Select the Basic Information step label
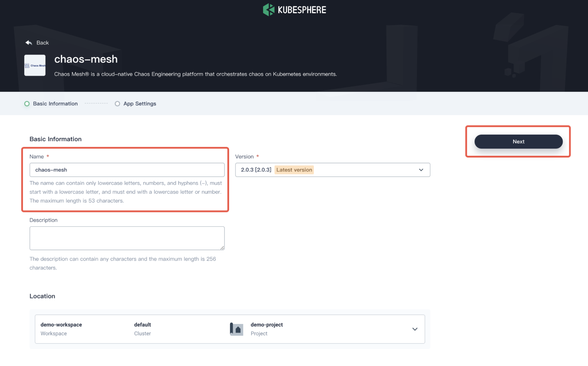588x366 pixels. pos(55,104)
